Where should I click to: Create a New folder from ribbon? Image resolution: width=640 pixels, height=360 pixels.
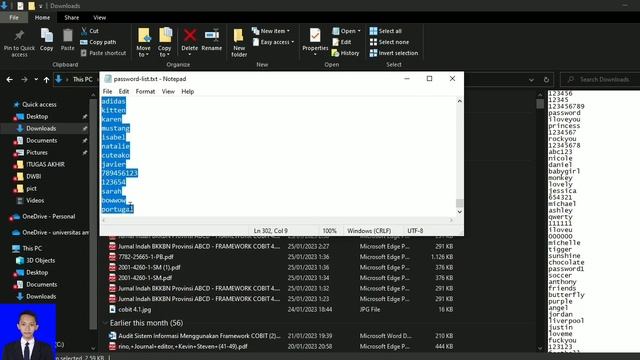tap(239, 43)
